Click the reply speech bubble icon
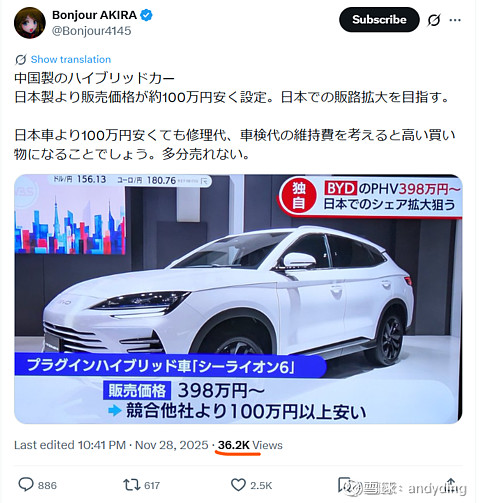The image size is (480, 503). (26, 485)
